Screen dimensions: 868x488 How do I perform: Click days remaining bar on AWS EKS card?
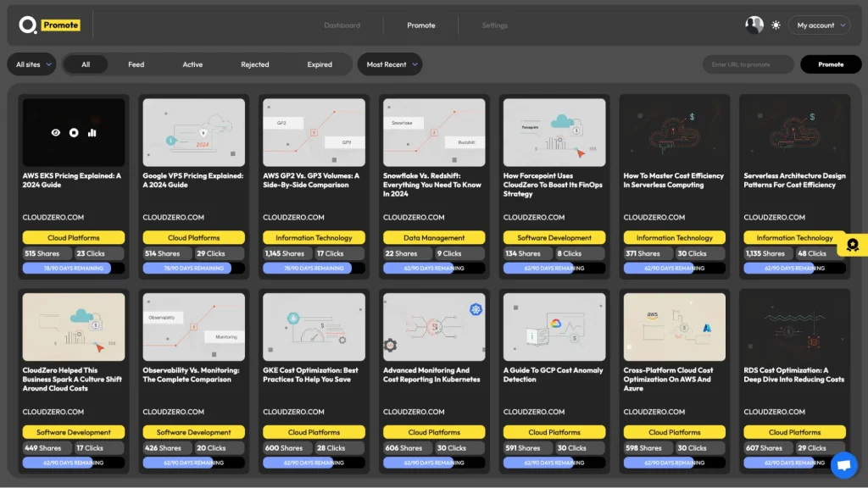(x=74, y=269)
